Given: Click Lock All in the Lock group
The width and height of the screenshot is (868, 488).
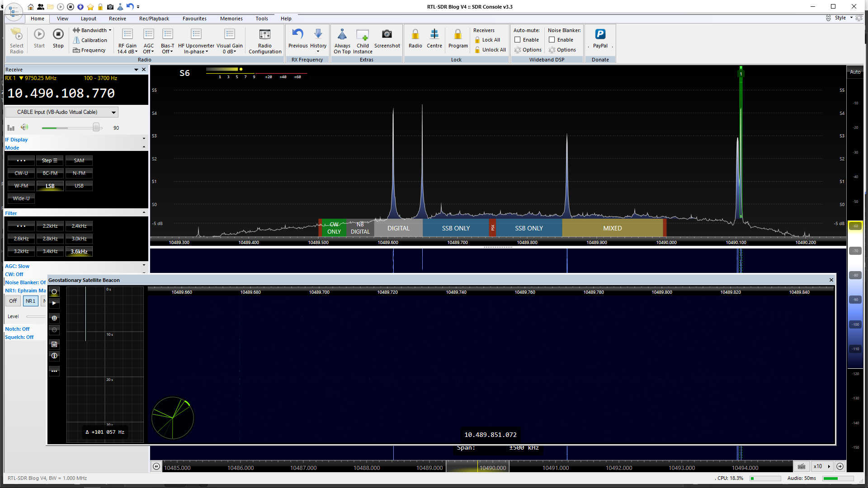Looking at the screenshot, I should (488, 40).
